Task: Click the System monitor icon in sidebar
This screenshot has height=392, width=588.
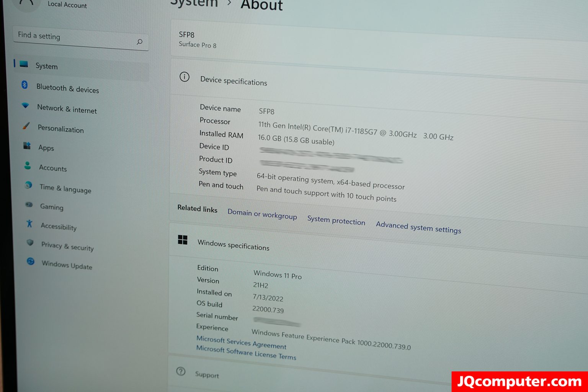Action: point(24,64)
